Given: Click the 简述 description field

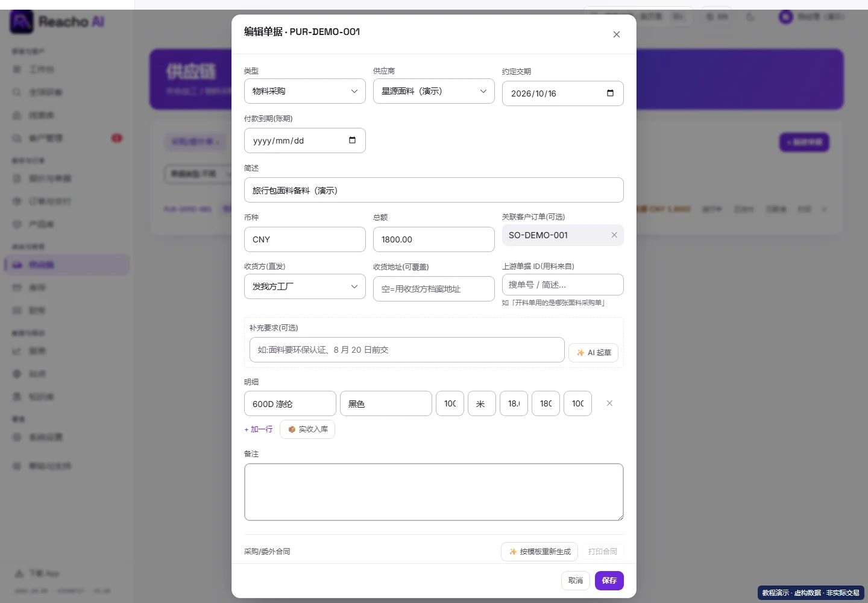Looking at the screenshot, I should [434, 190].
